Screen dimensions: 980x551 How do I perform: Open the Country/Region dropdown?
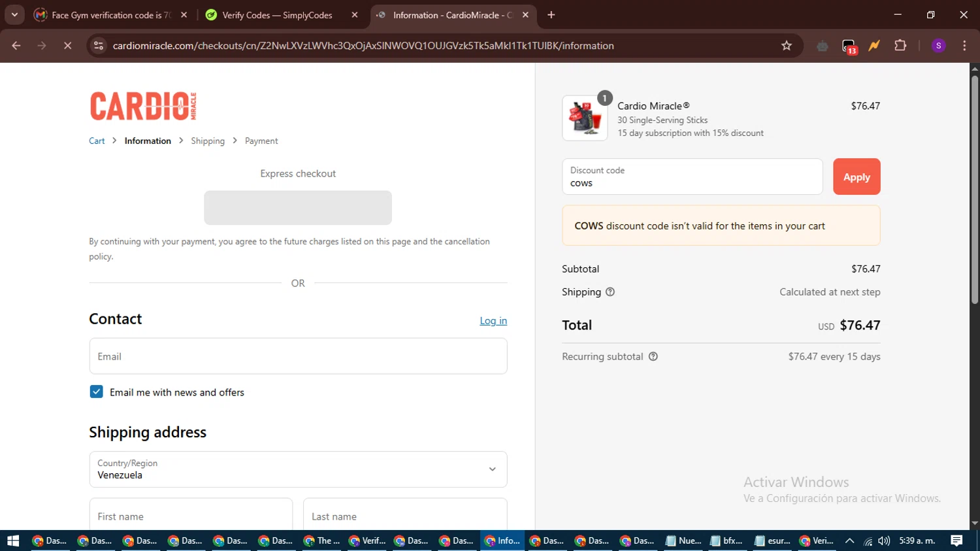(298, 469)
